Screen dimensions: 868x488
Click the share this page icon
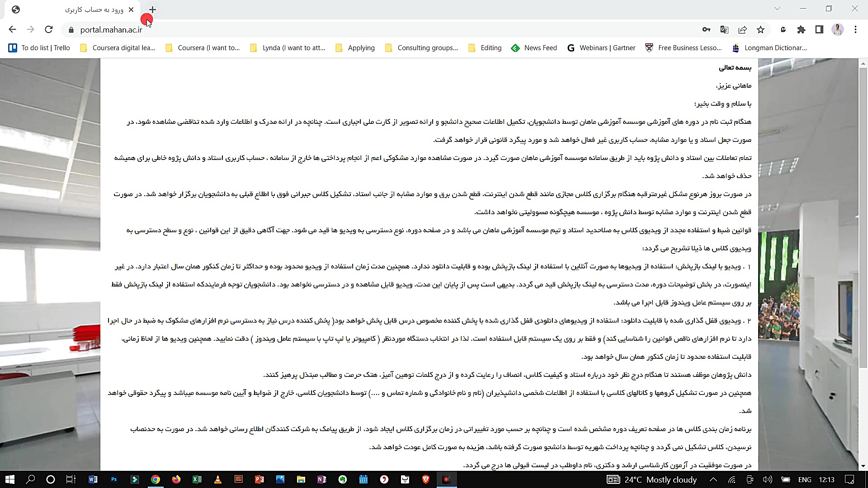click(742, 29)
